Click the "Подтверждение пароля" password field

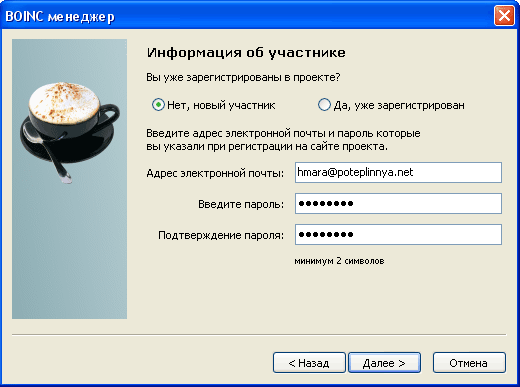[398, 234]
